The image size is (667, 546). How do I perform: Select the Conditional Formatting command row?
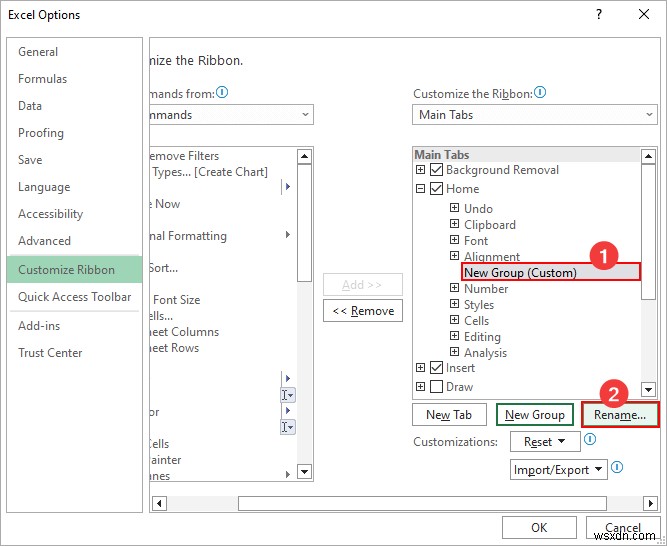tap(223, 236)
